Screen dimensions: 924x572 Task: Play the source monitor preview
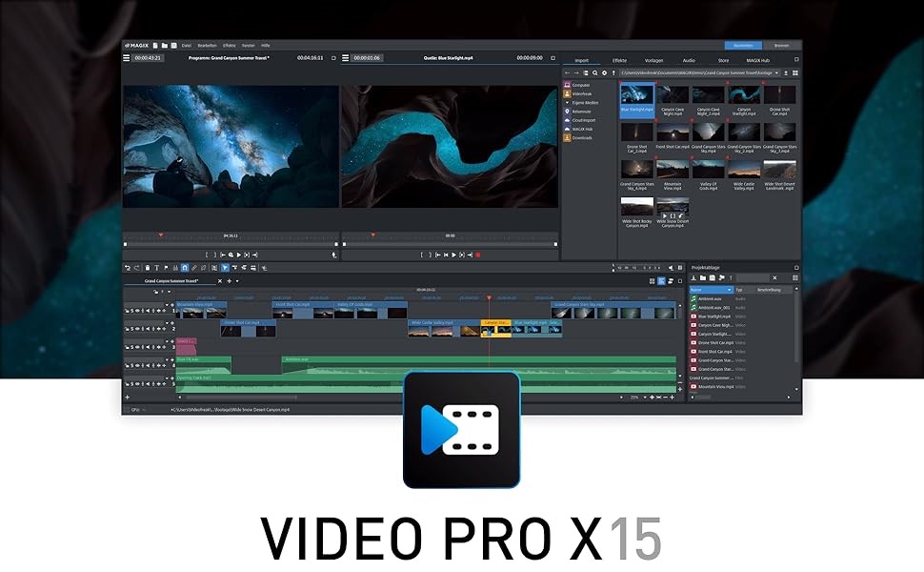pyautogui.click(x=453, y=255)
